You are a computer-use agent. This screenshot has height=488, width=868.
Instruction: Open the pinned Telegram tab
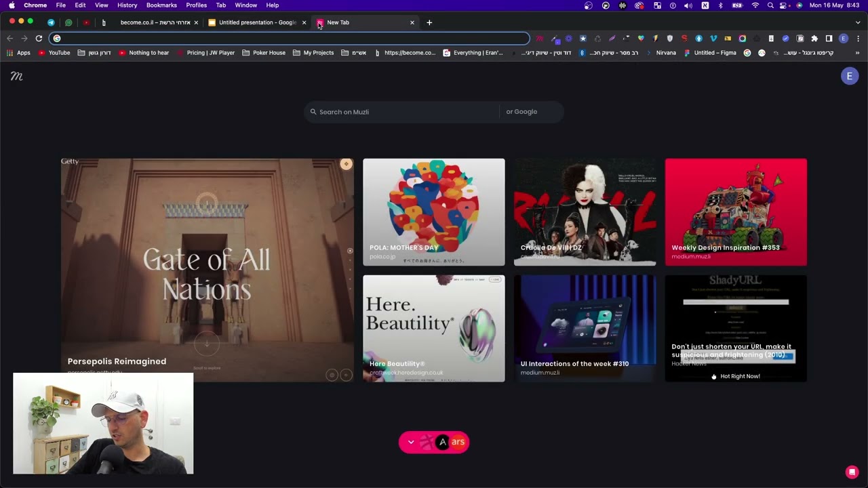tap(51, 22)
